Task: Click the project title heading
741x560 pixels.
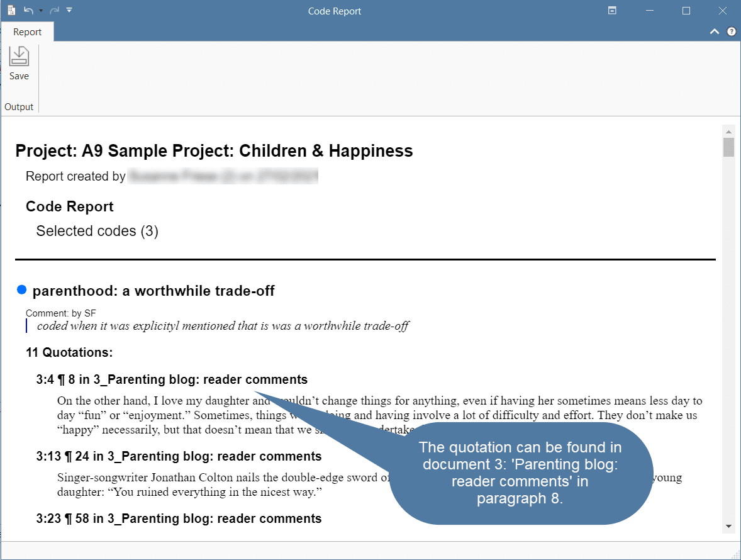Action: pyautogui.click(x=214, y=151)
